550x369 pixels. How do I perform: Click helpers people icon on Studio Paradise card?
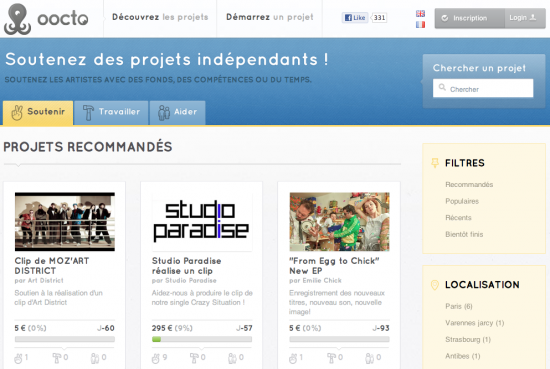232,358
